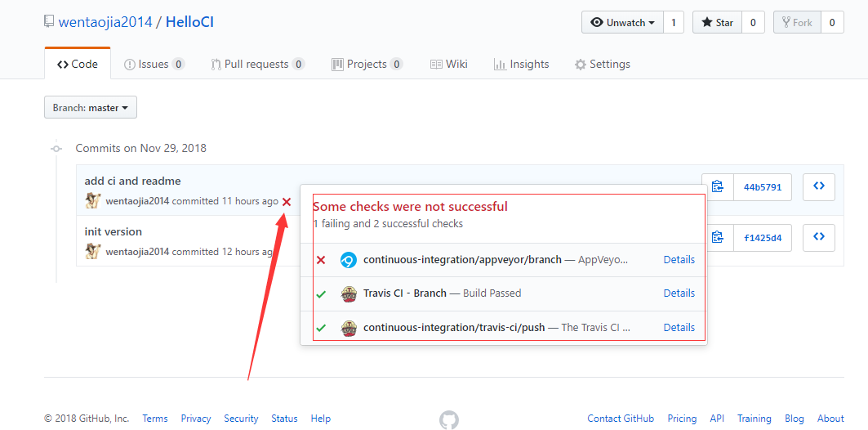Click the continuous-integration/appveyor/branch check name

point(463,260)
